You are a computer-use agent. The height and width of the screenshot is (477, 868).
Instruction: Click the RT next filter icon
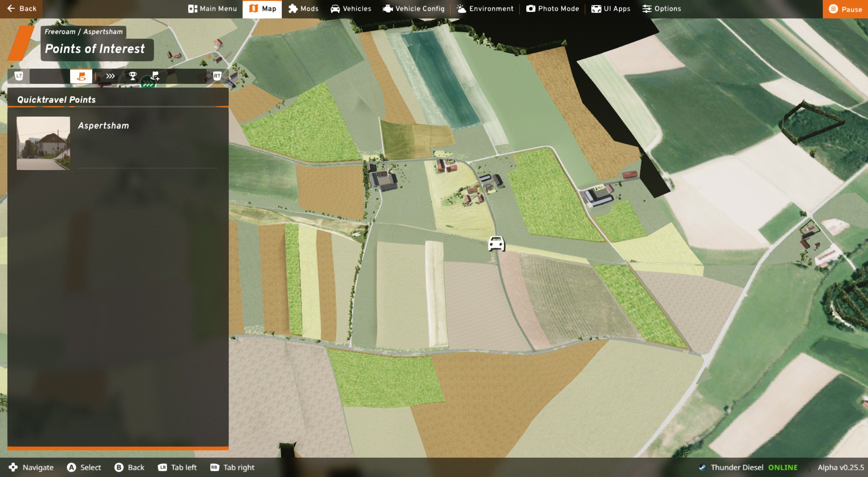(x=217, y=76)
